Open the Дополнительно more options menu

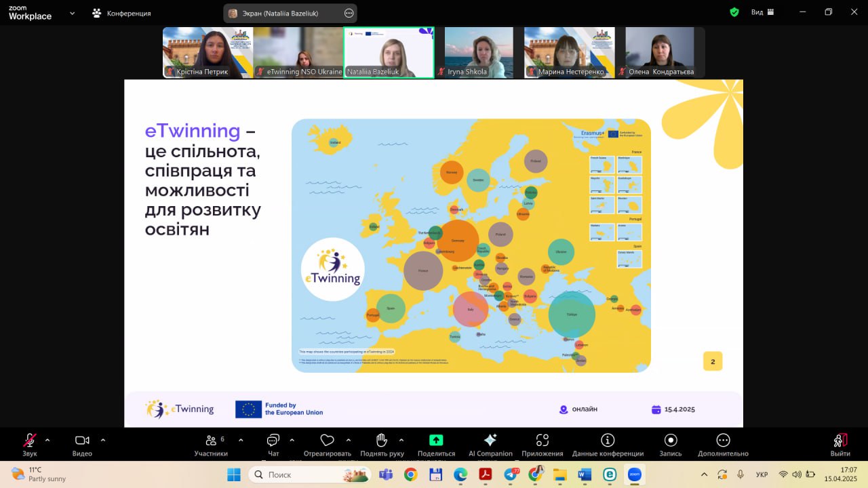click(723, 445)
